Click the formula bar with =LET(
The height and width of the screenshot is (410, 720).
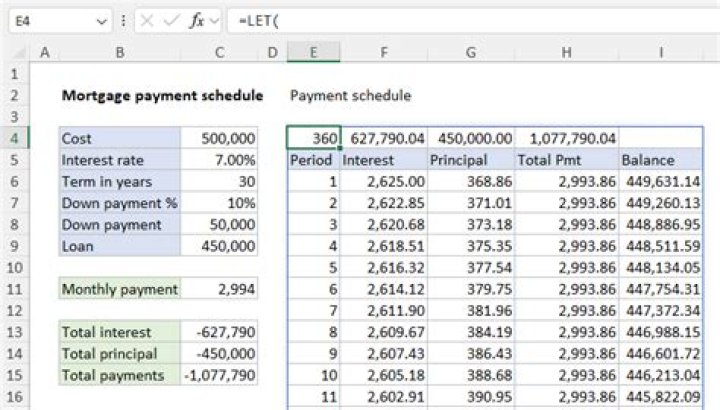[474, 21]
